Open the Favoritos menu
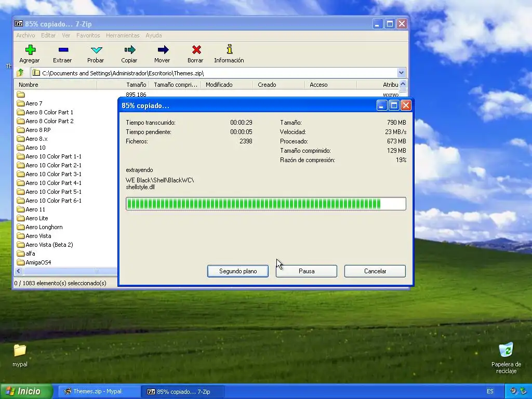Viewport: 532px width, 399px height. [x=88, y=35]
